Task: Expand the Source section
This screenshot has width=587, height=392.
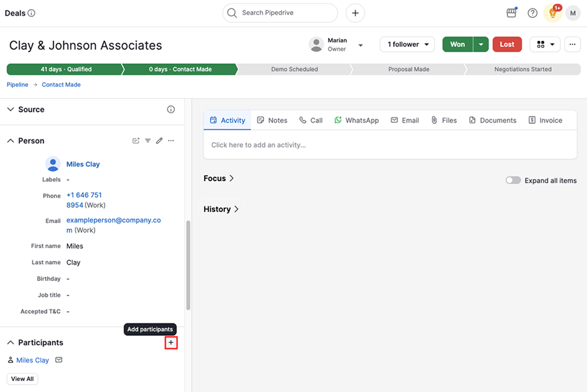Action: coord(11,110)
